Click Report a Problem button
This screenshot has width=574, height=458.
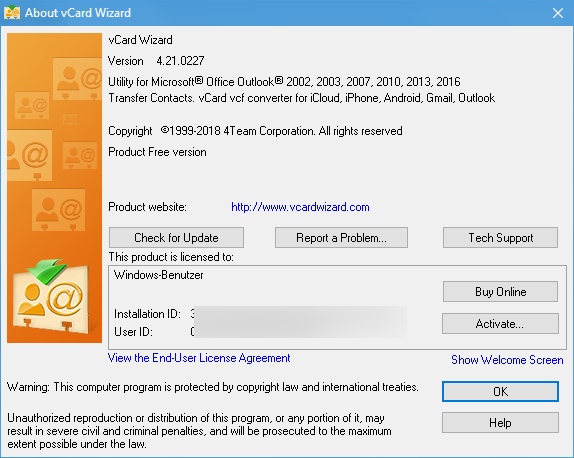(x=341, y=238)
